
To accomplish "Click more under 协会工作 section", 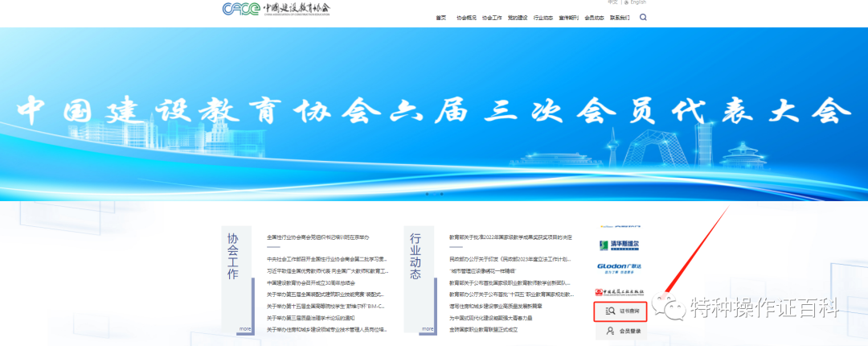I will tap(244, 329).
